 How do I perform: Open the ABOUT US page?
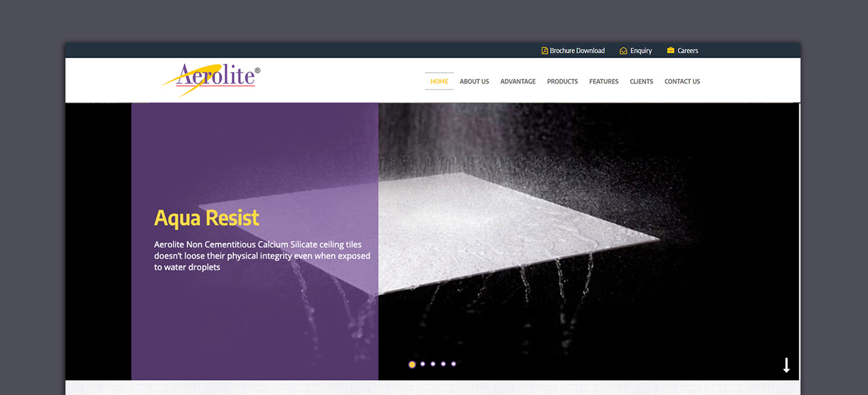[474, 81]
